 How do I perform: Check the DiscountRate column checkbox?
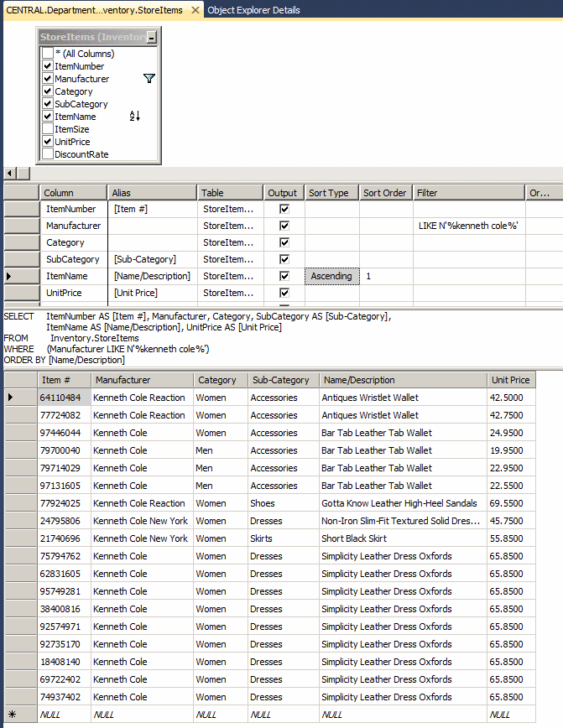click(x=47, y=153)
